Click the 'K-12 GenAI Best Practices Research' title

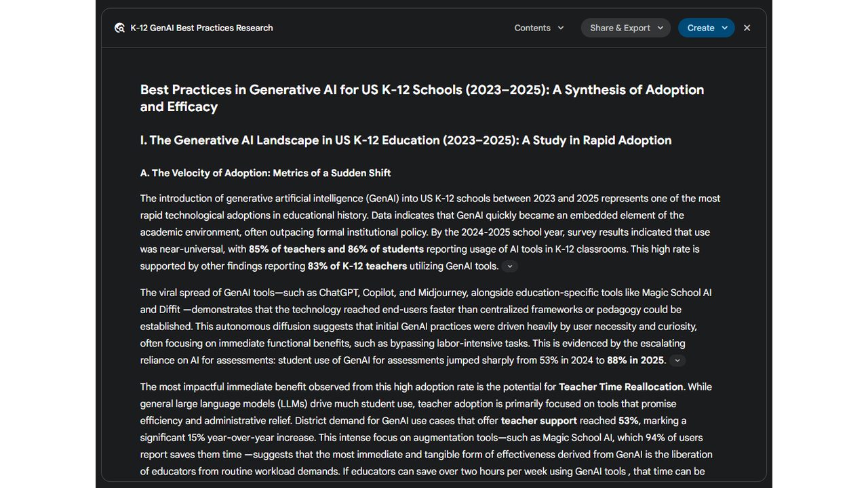tap(201, 28)
